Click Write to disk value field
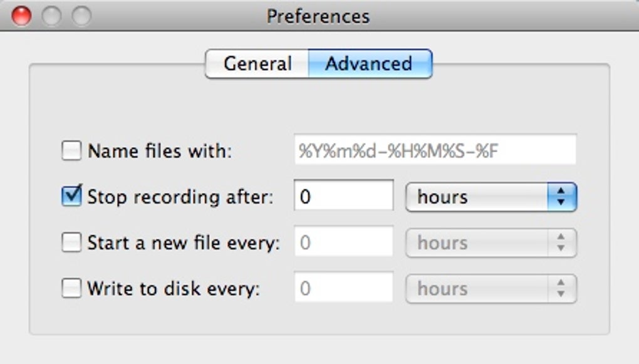 click(x=343, y=288)
